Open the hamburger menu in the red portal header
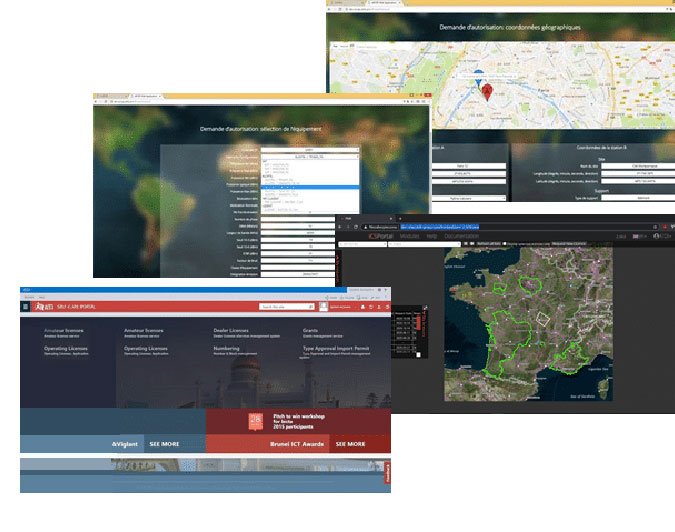This screenshot has height=532, width=675. coord(26,307)
